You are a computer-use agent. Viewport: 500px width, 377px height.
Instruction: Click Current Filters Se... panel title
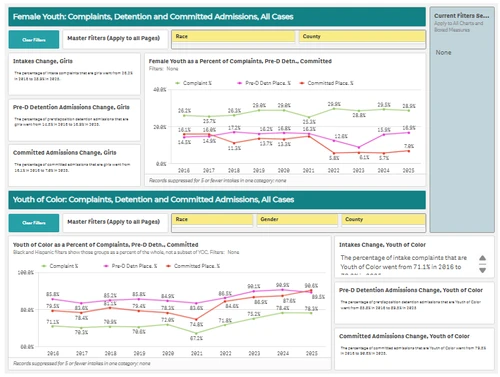(461, 16)
